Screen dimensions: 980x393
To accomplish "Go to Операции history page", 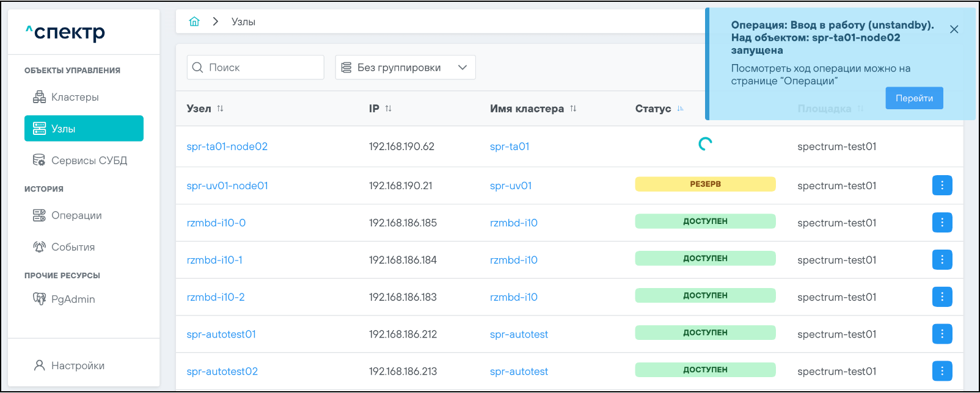I will tap(76, 215).
